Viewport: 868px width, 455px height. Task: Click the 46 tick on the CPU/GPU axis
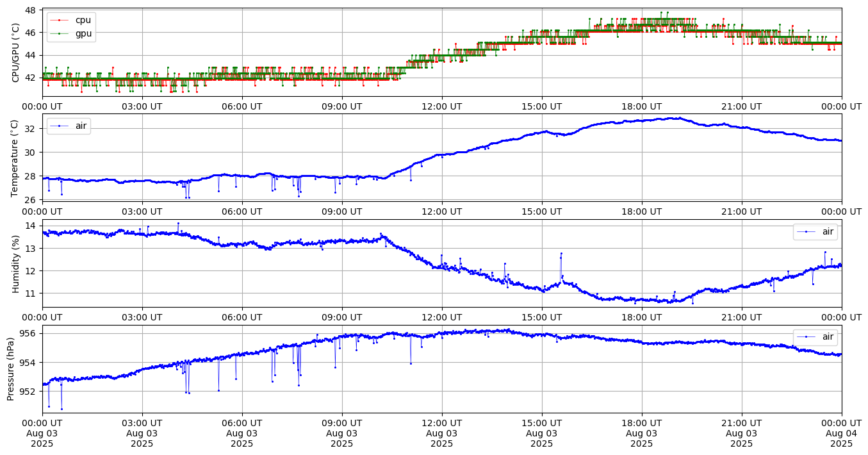coord(31,33)
